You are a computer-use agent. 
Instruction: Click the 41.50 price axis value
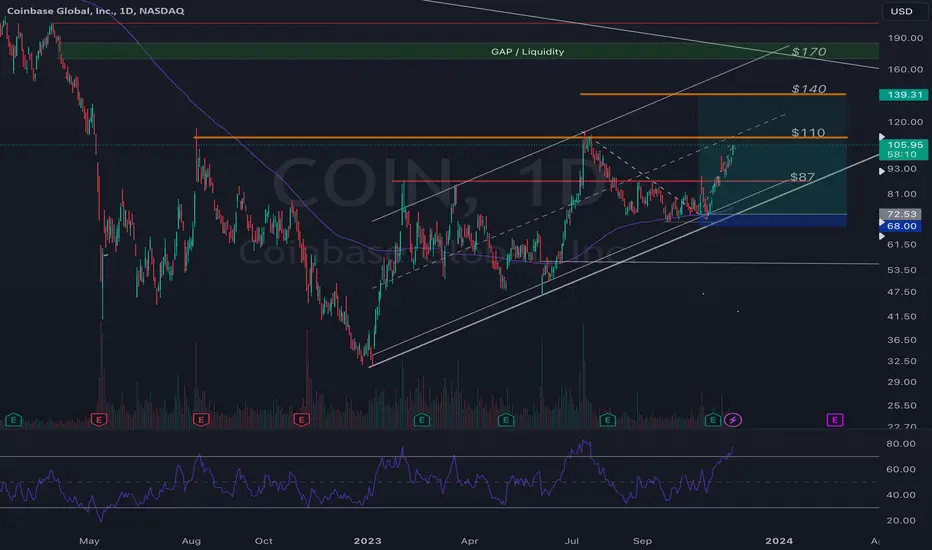point(902,316)
